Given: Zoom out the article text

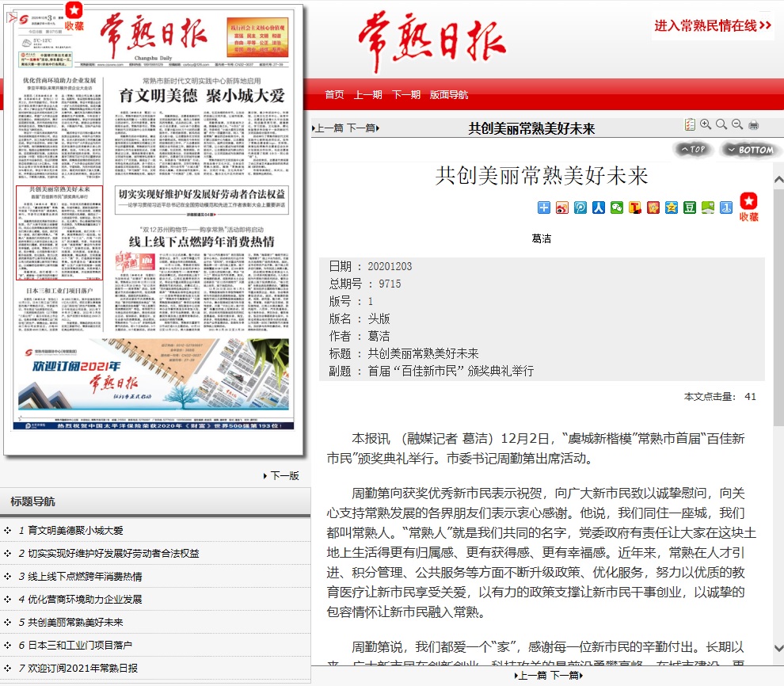Looking at the screenshot, I should 737,124.
